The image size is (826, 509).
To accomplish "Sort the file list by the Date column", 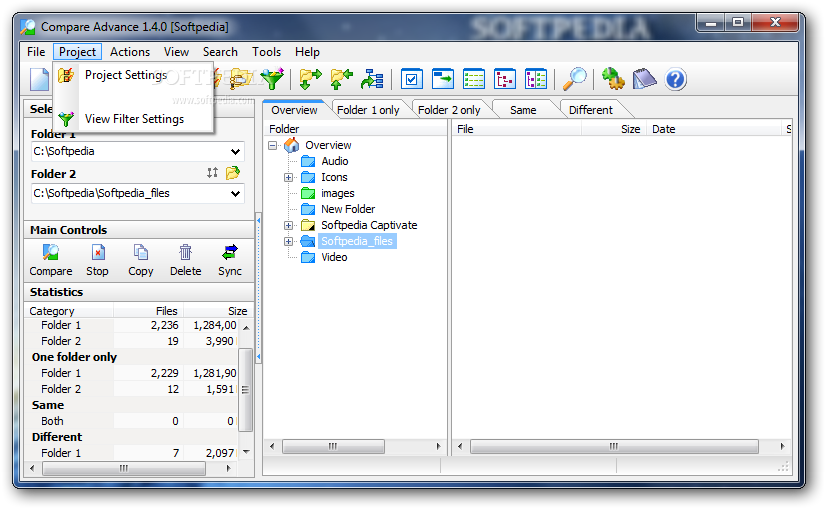I will pyautogui.click(x=714, y=129).
